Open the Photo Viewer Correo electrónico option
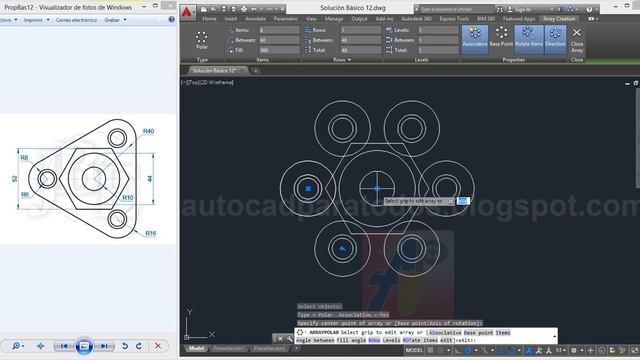The image size is (640, 360). (76, 20)
